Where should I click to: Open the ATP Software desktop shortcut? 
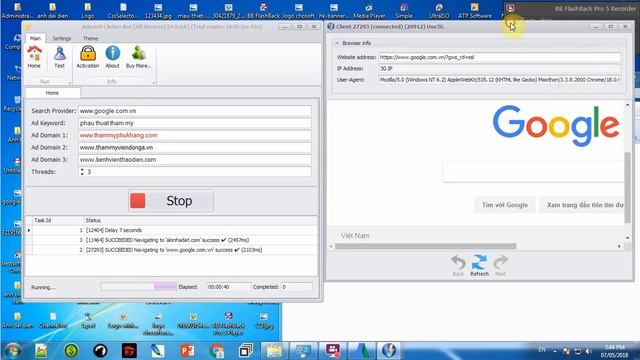[x=475, y=11]
